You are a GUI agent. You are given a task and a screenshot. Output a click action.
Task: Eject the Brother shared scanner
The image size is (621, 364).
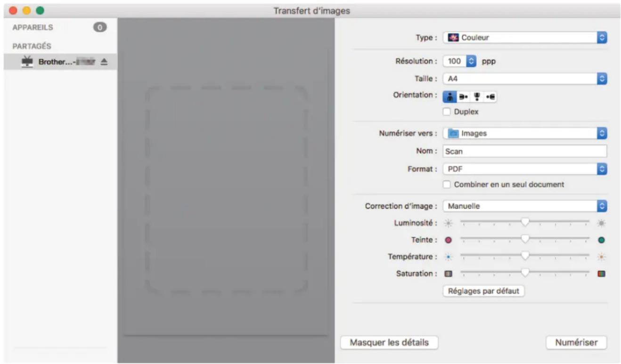104,62
